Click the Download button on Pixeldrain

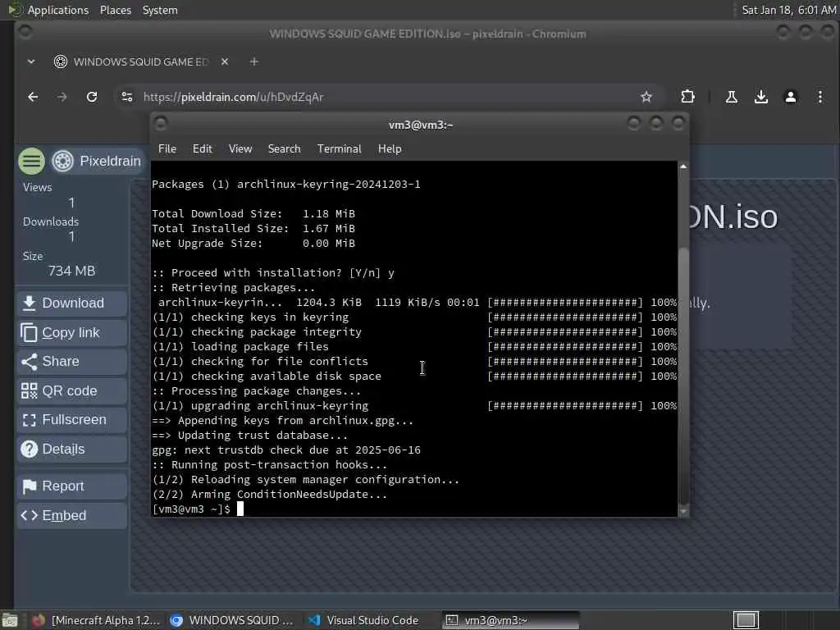tap(72, 304)
